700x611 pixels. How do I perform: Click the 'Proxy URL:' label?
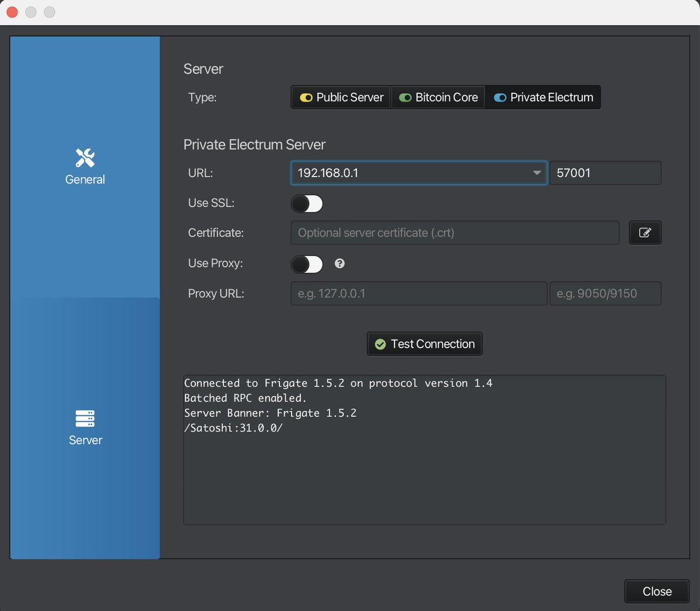(x=216, y=293)
